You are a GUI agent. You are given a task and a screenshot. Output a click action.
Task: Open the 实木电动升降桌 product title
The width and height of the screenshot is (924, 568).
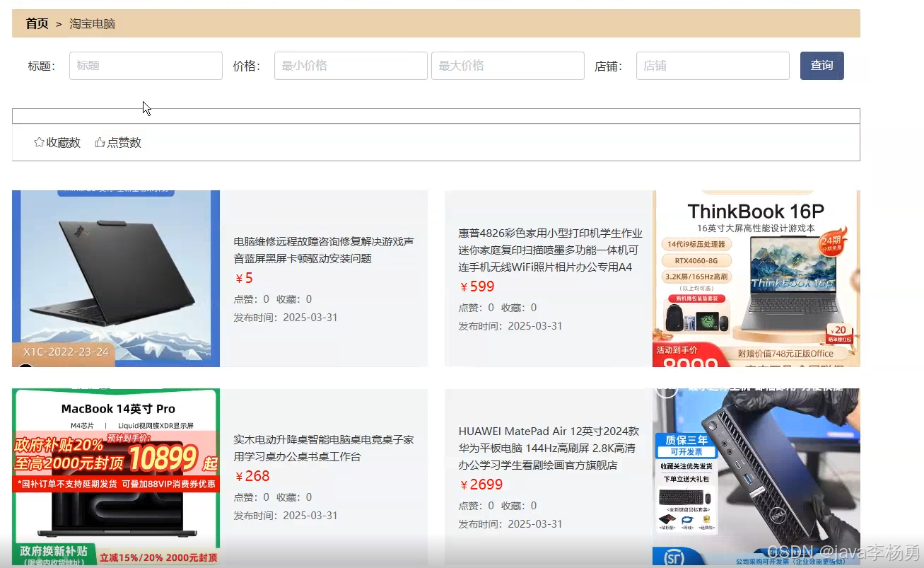pos(324,448)
